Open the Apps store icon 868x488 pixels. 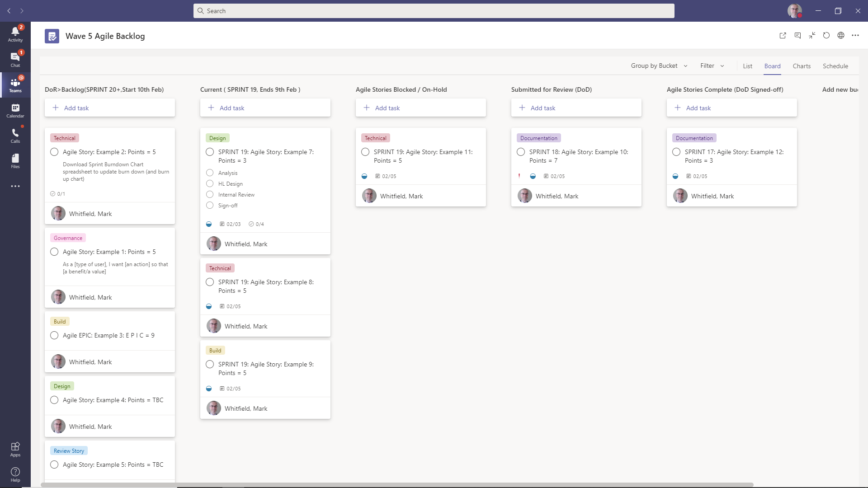15,449
